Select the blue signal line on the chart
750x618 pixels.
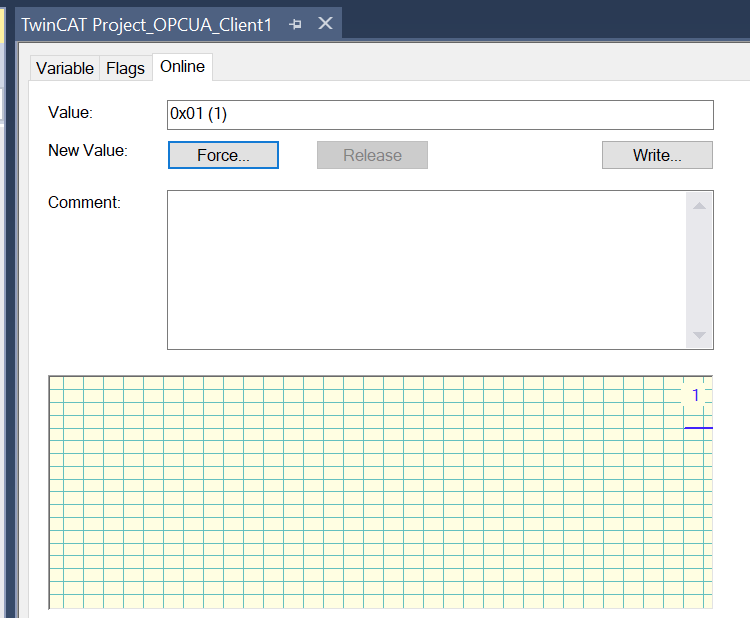(698, 428)
